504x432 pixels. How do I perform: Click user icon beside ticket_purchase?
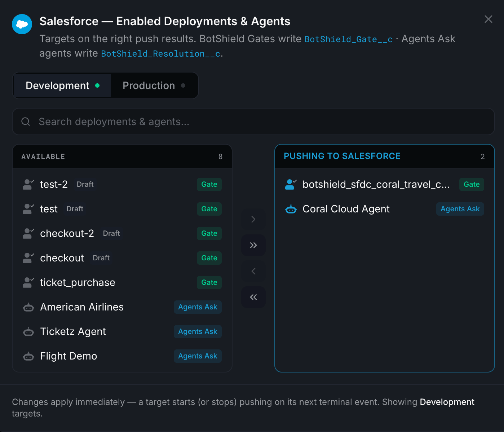click(28, 282)
